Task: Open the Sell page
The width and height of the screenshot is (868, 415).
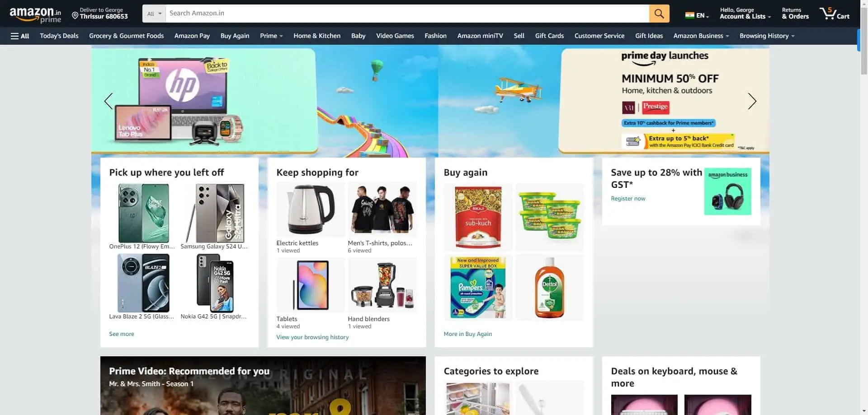Action: tap(519, 36)
